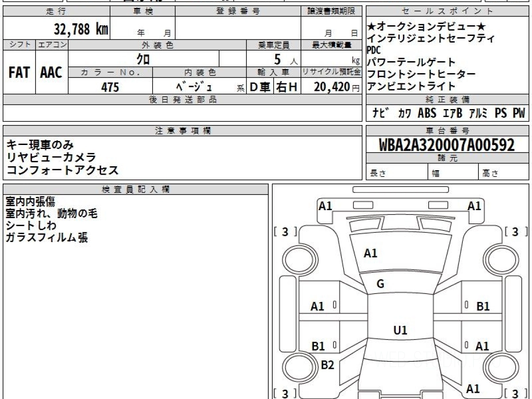The width and height of the screenshot is (532, 399).
Task: Click the カラーNo. header
Action: click(110, 72)
